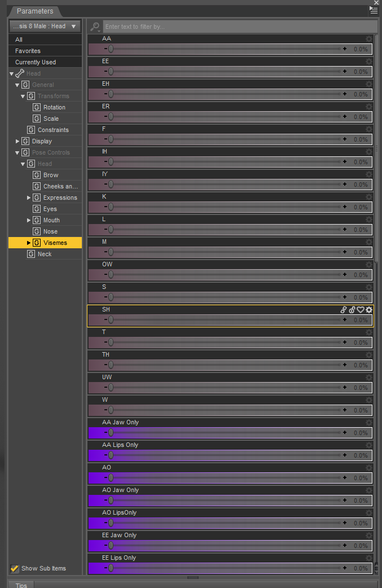Open the Genesis 8 Male Head dropdown

pyautogui.click(x=45, y=26)
